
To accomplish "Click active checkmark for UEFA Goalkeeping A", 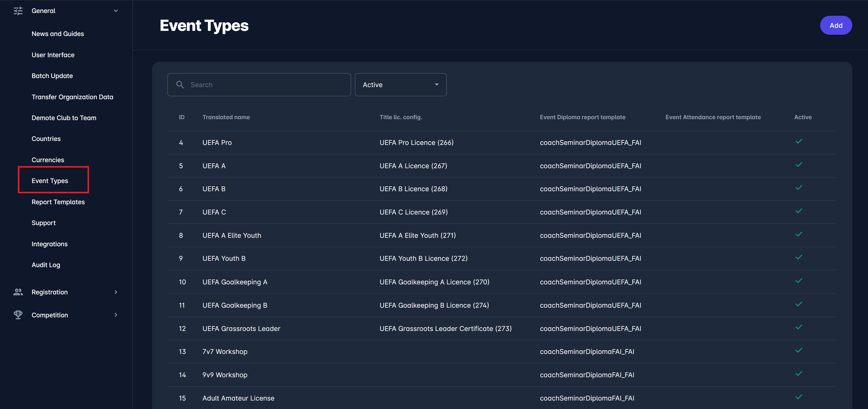I will [x=798, y=281].
